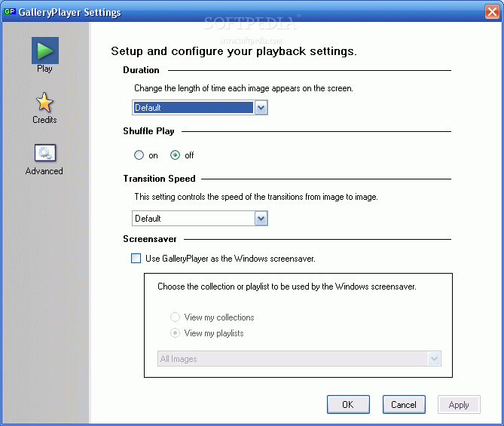This screenshot has width=504, height=426.
Task: Close the GalleryPlayer Settings window
Action: (x=492, y=12)
